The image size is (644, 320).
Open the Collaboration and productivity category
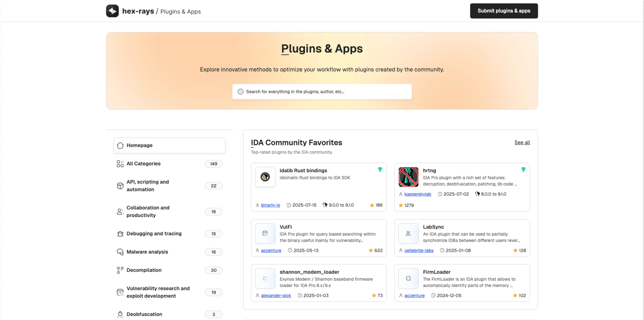(x=148, y=211)
